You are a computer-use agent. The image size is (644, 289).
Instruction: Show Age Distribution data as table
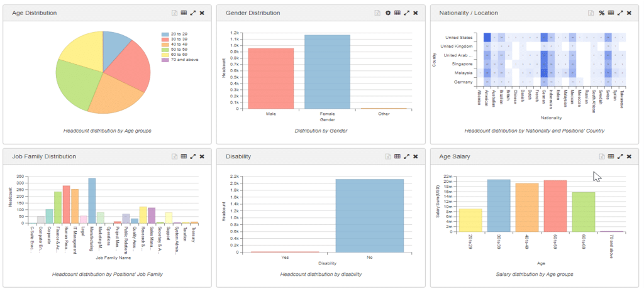pyautogui.click(x=184, y=13)
